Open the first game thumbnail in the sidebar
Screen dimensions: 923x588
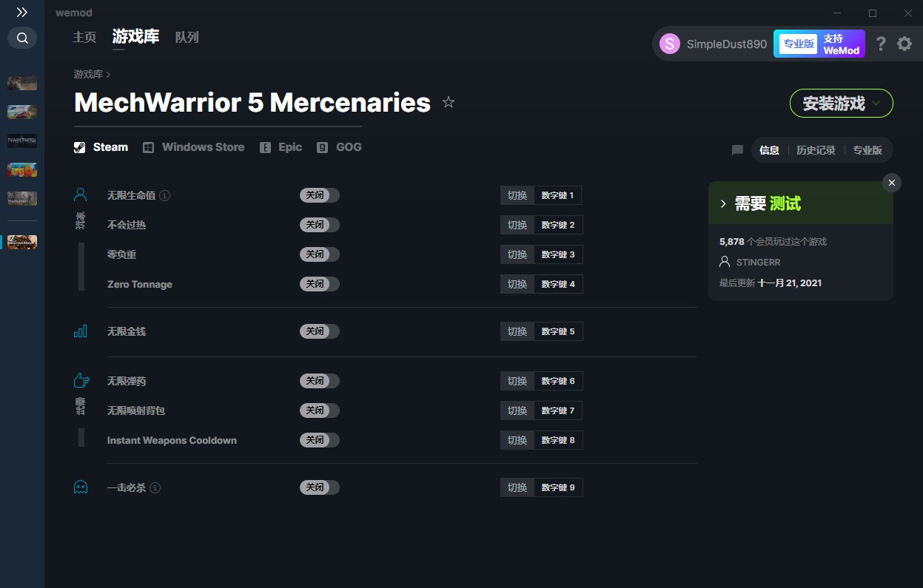(x=22, y=83)
